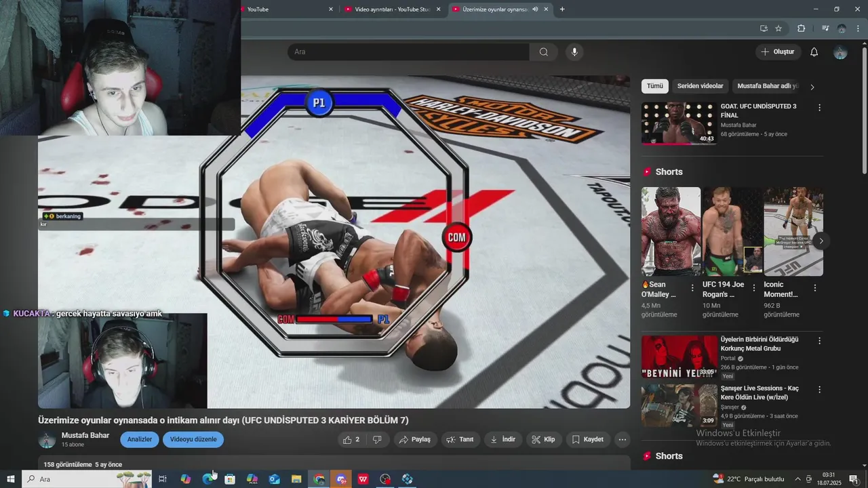Open Mustafa Bahar channel avatar
This screenshot has height=488, width=868.
pyautogui.click(x=47, y=439)
